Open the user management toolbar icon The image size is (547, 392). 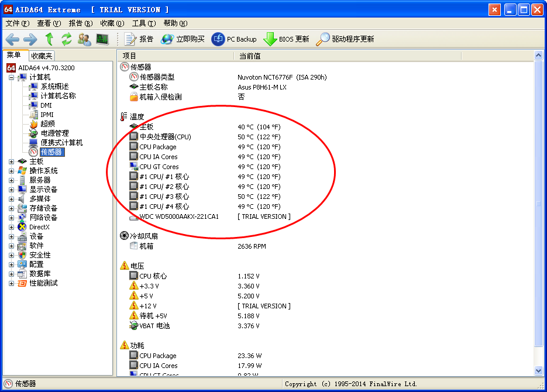pyautogui.click(x=84, y=39)
